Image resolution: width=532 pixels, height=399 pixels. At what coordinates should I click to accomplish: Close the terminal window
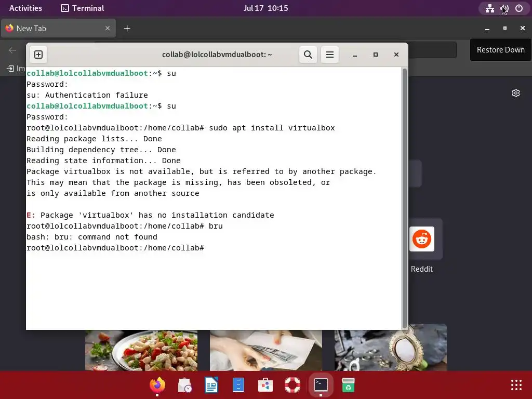click(396, 55)
